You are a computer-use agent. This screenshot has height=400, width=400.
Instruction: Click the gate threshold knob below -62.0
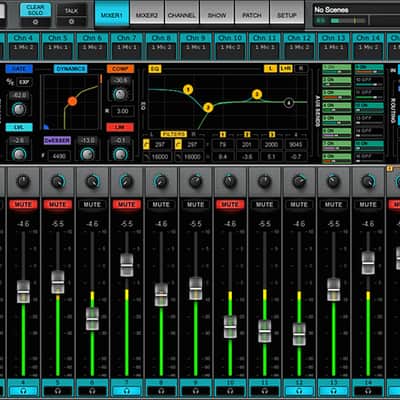point(19,109)
